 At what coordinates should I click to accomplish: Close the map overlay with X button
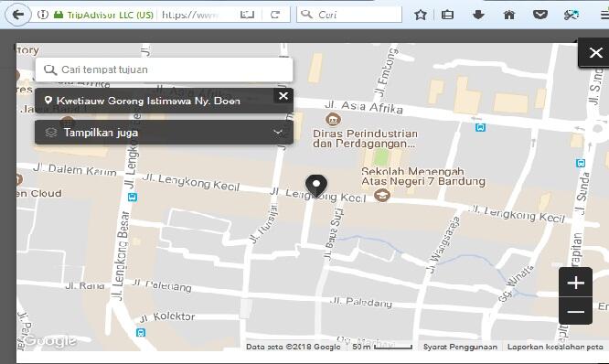pyautogui.click(x=595, y=52)
